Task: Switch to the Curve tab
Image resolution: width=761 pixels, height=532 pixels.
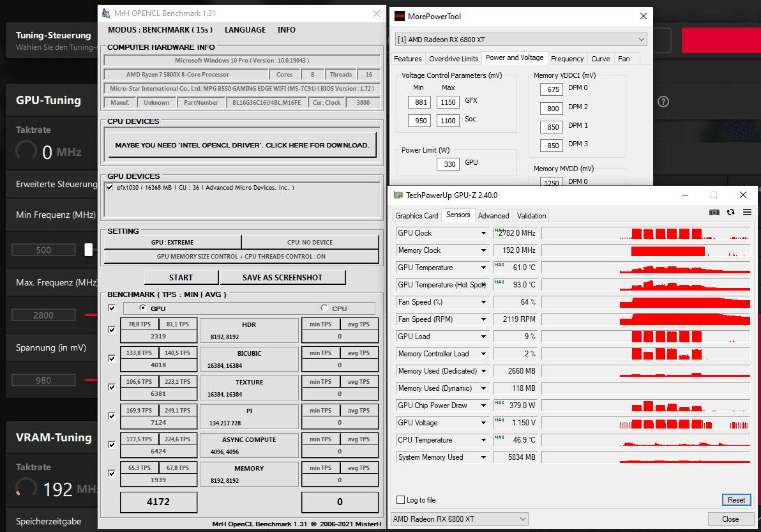Action: pos(600,59)
